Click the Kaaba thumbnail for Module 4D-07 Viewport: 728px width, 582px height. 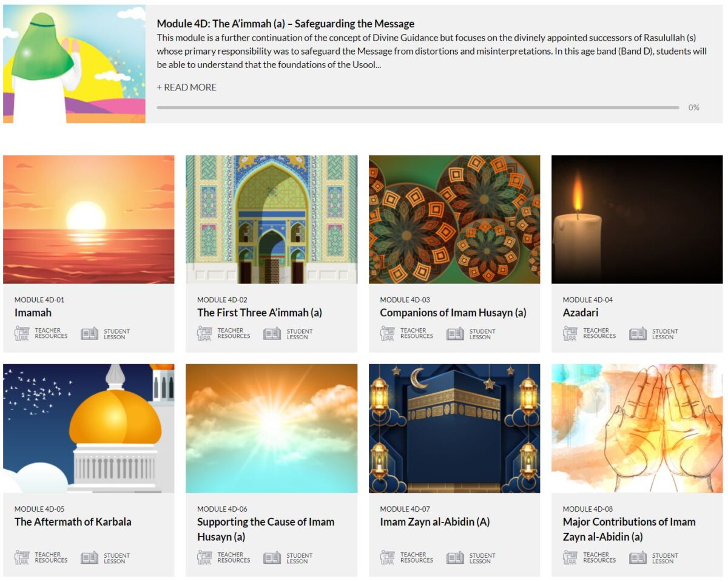[x=454, y=428]
